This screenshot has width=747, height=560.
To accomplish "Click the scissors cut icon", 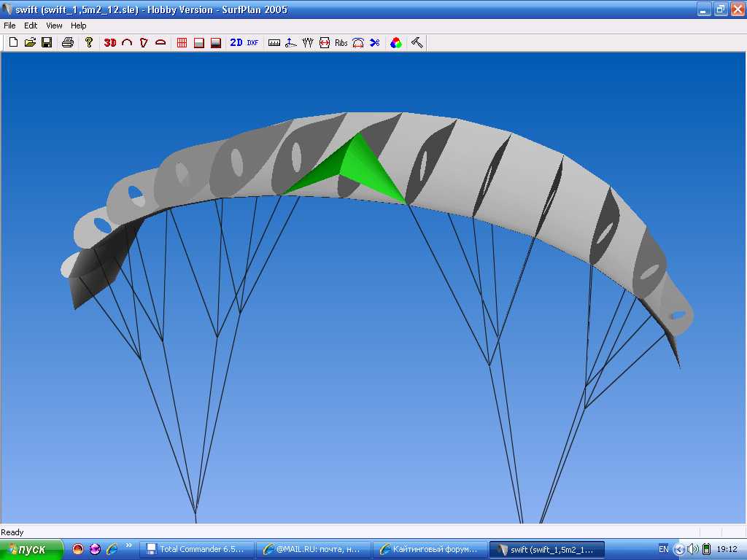I will [x=374, y=43].
